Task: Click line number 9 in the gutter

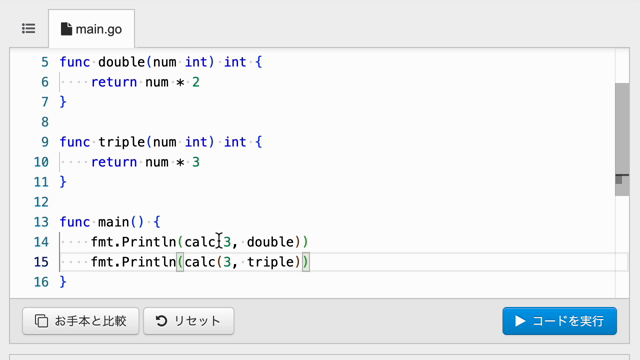Action: point(45,142)
